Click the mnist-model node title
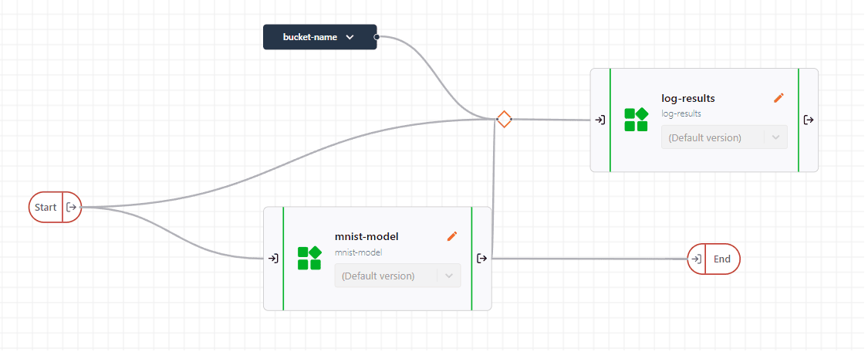The height and width of the screenshot is (352, 868). [x=366, y=236]
